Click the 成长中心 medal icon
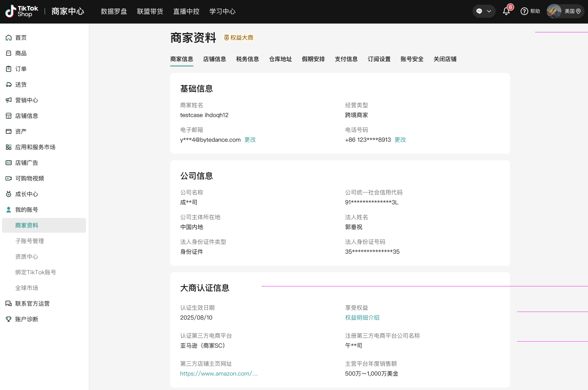This screenshot has height=390, width=588. tap(9, 194)
